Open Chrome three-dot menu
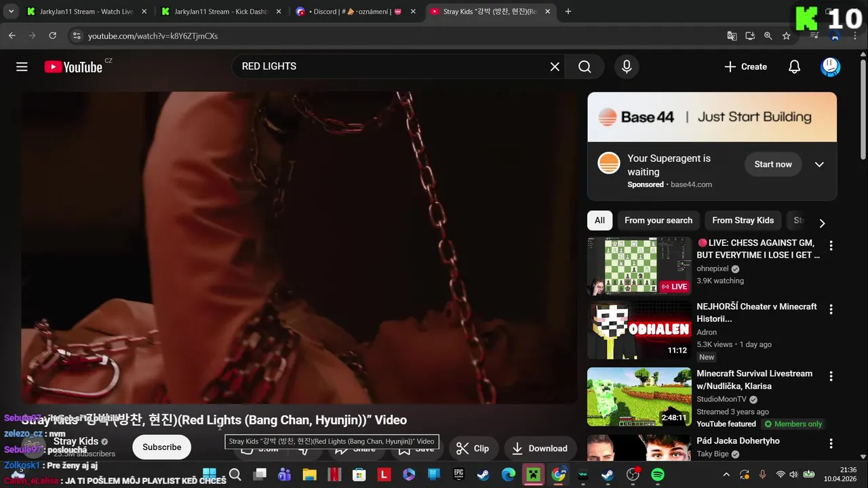 [854, 36]
